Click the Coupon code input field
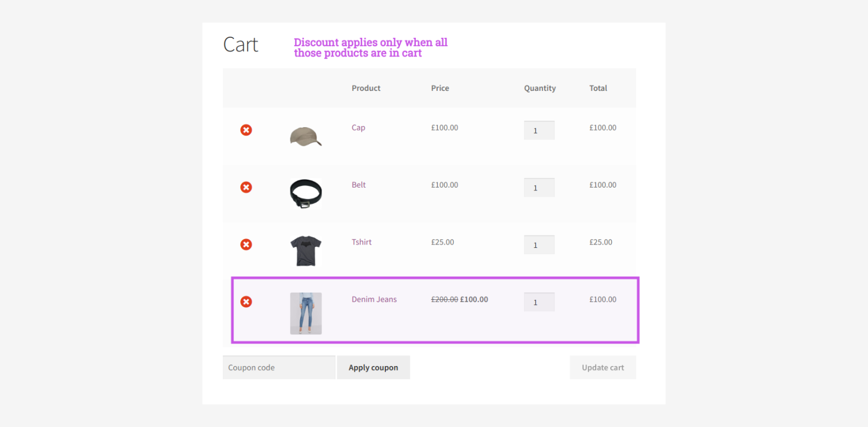868x427 pixels. (x=279, y=367)
